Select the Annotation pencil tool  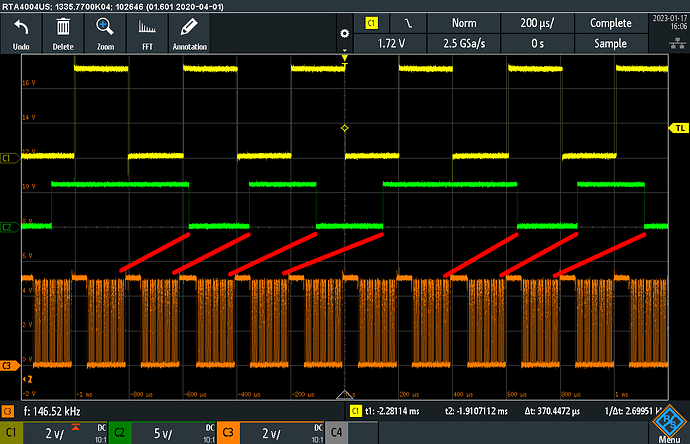189,33
